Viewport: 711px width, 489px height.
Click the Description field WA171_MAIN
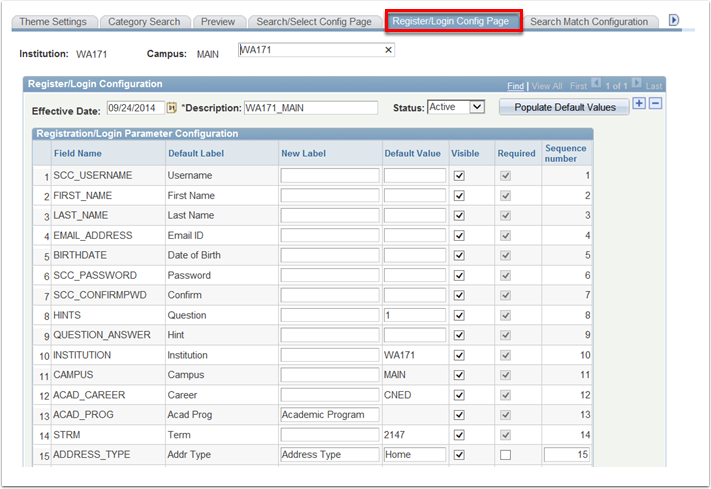coord(311,108)
